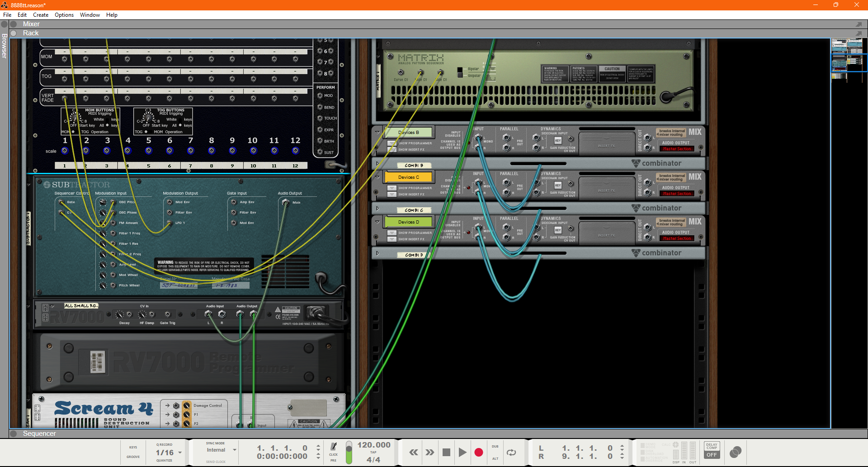Click the Subtractor sequencer Gate input jack

[61, 202]
